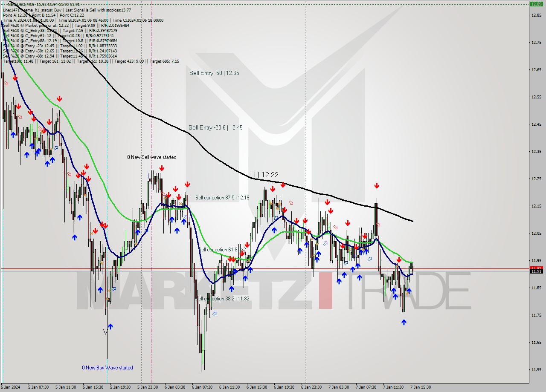This screenshot has height=392, width=546.
Task: Click 12.25 on the price axis
Action: [536, 179]
